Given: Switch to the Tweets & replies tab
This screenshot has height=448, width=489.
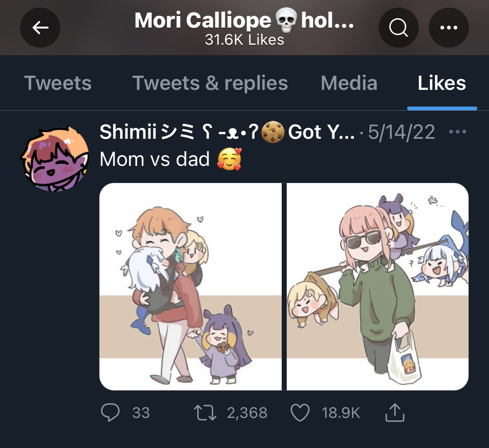Looking at the screenshot, I should pyautogui.click(x=210, y=83).
